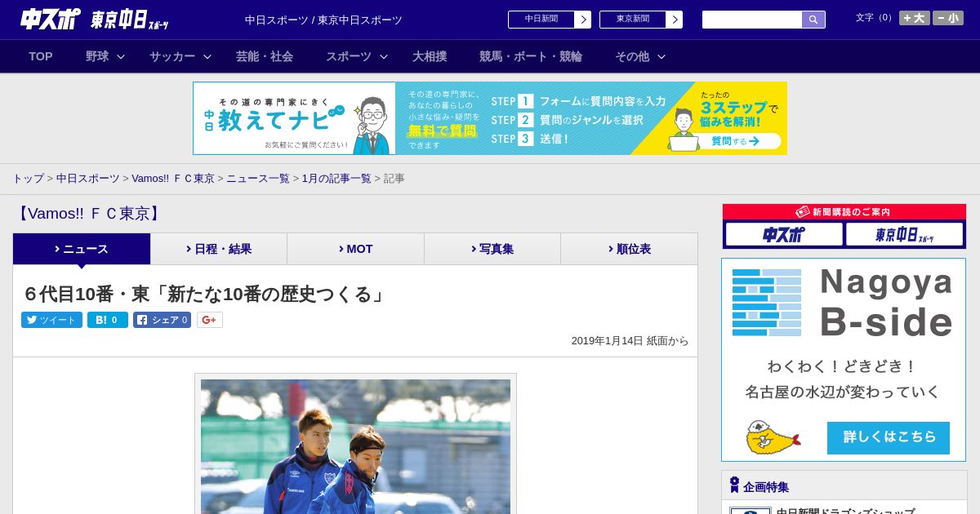The width and height of the screenshot is (980, 514).
Task: Click the date 2019年1月14日 紙面から
Action: (x=630, y=341)
